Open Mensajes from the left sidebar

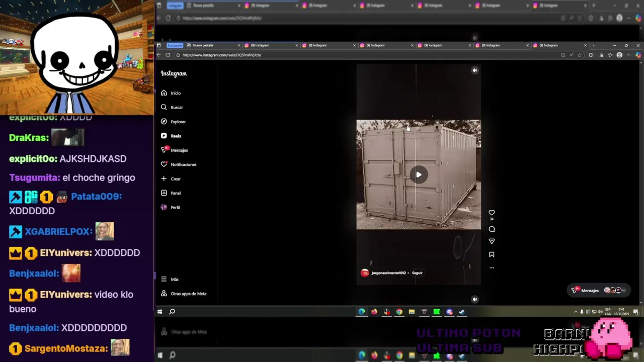[x=174, y=150]
